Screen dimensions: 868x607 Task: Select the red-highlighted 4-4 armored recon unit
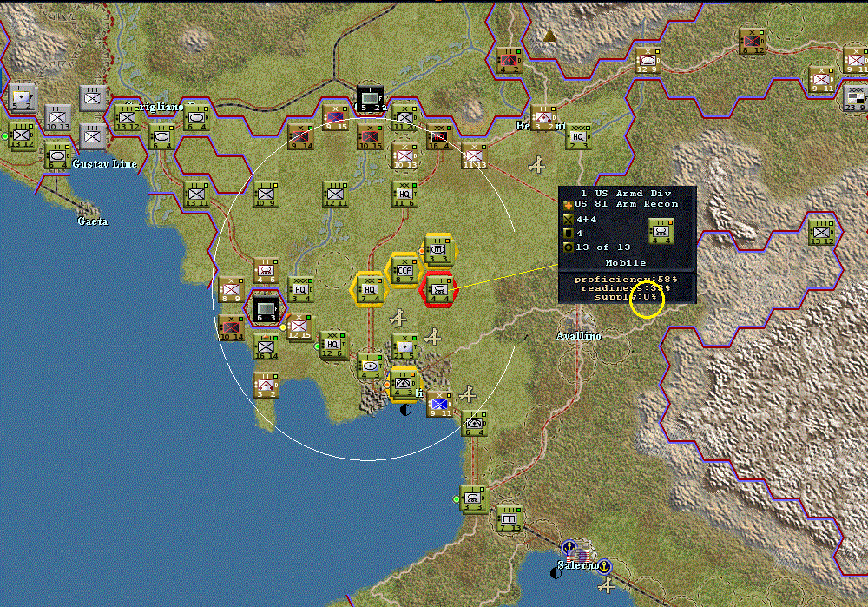point(438,290)
